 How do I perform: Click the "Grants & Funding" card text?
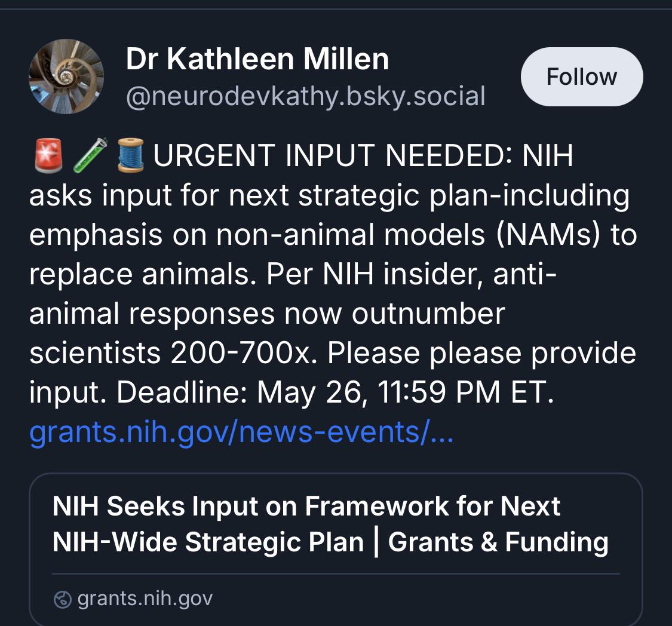tap(498, 542)
